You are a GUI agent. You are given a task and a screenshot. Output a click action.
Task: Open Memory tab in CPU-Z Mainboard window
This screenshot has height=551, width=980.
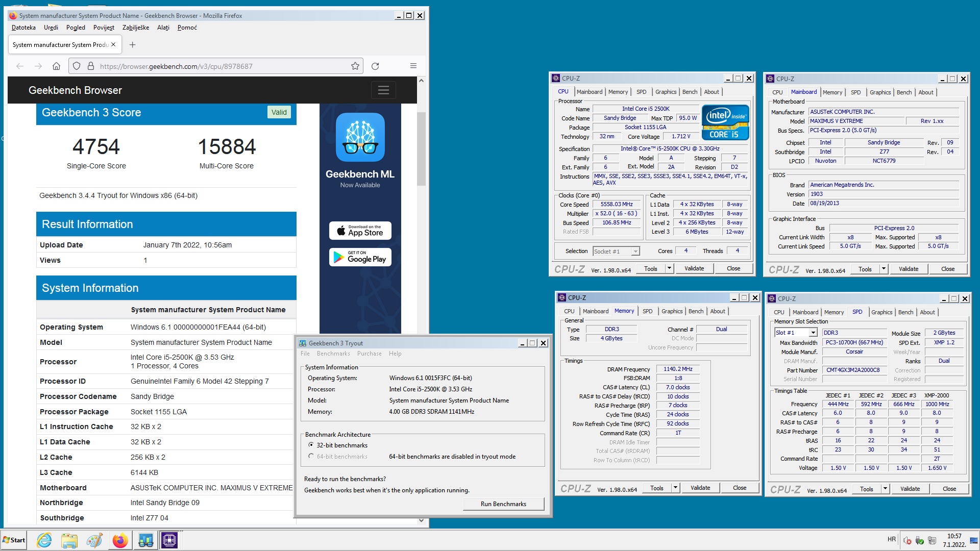(x=832, y=92)
